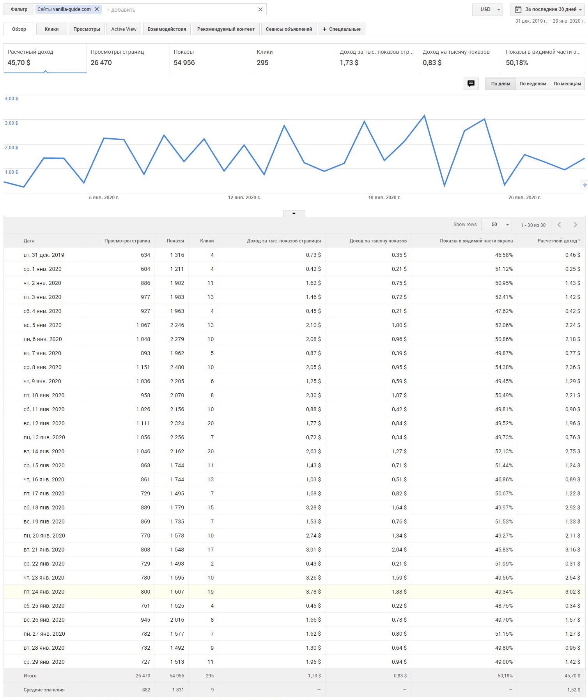Click the '45,70 $' total in the Итого row

pyautogui.click(x=572, y=676)
